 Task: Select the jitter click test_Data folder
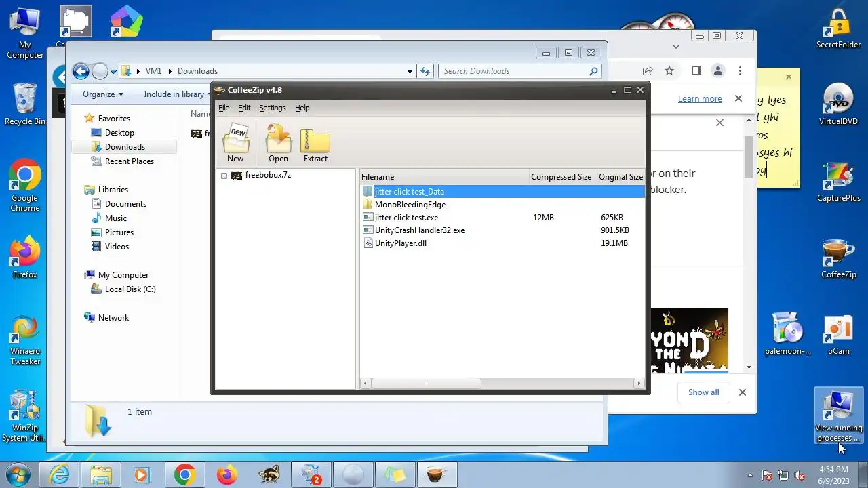click(x=502, y=192)
